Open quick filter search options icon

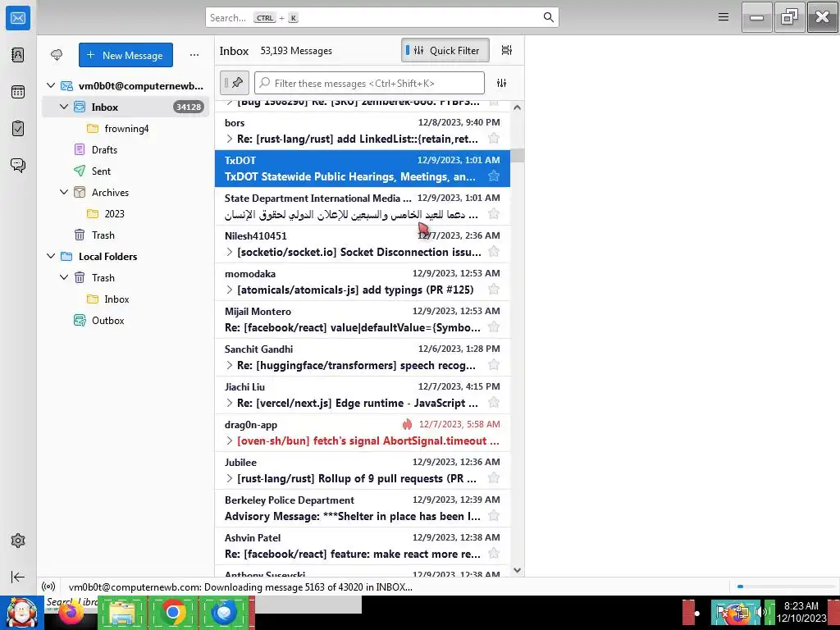(501, 83)
